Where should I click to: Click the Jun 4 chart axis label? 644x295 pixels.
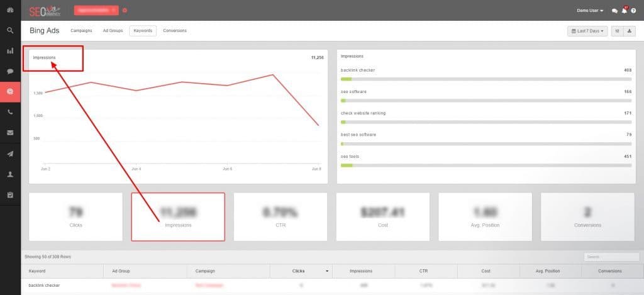(136, 169)
